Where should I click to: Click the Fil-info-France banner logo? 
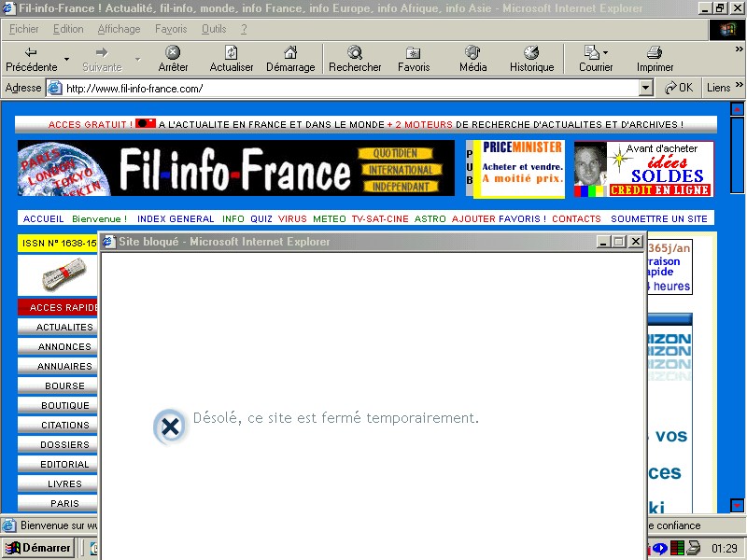coord(236,168)
